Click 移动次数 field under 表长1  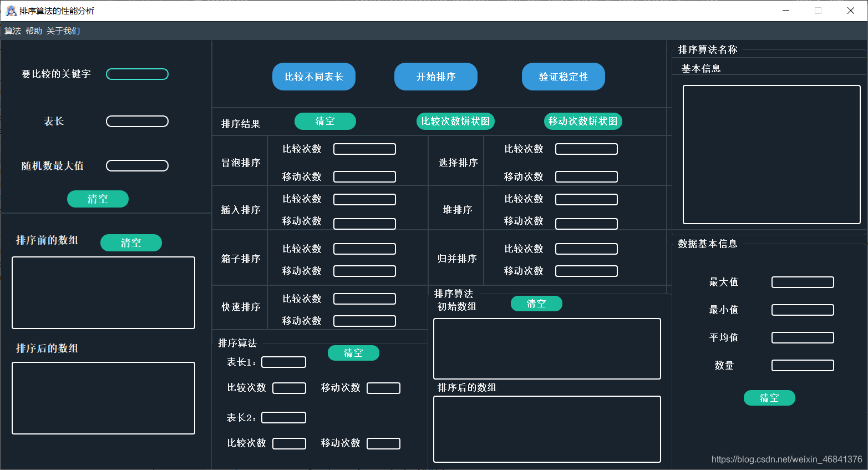tap(384, 388)
